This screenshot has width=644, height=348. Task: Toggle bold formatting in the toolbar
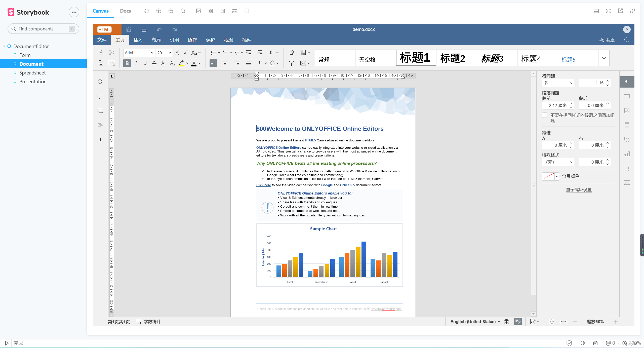[127, 63]
